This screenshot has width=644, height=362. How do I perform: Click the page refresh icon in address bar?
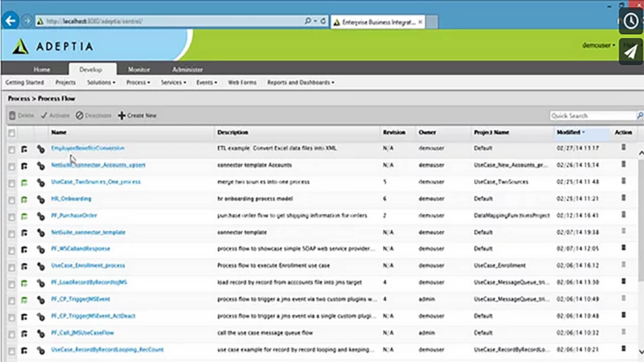point(323,21)
